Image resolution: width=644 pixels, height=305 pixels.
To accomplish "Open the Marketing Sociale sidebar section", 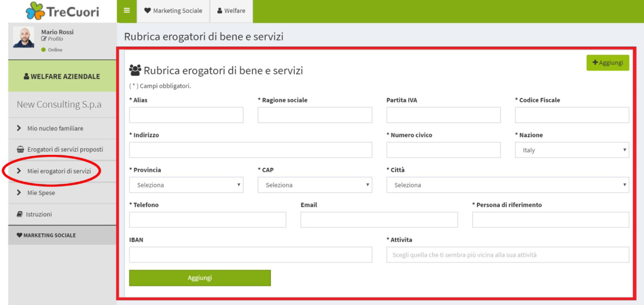I will [62, 235].
